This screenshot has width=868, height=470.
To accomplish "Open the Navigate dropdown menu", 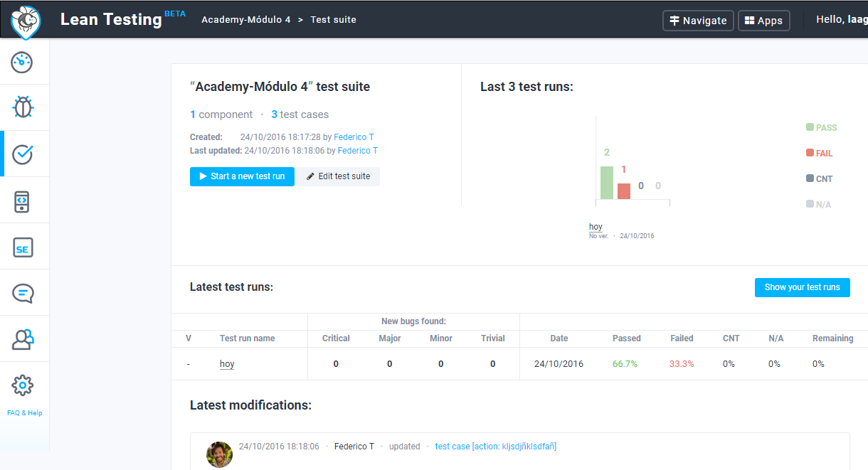I will coord(697,21).
